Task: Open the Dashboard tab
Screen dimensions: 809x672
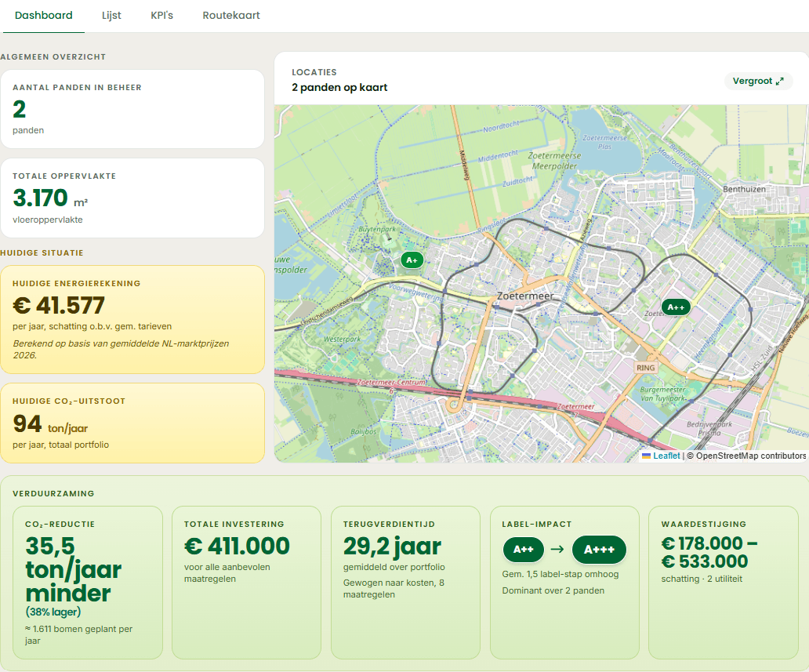Action: click(x=44, y=16)
